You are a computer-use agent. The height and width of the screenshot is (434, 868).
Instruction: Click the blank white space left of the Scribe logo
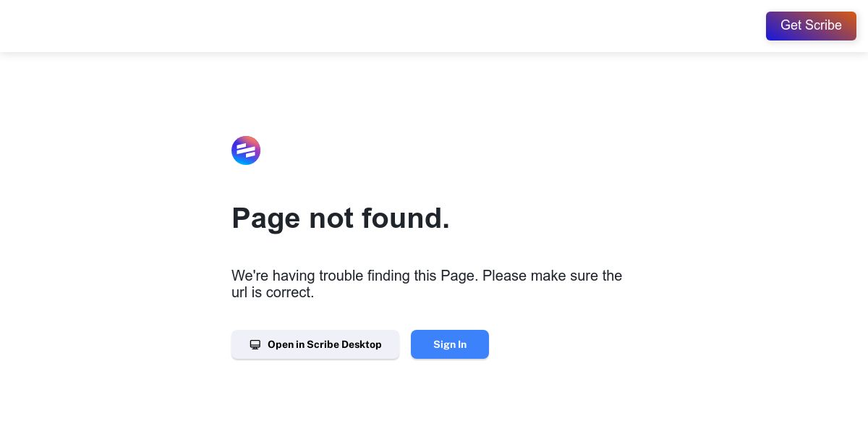[x=116, y=150]
